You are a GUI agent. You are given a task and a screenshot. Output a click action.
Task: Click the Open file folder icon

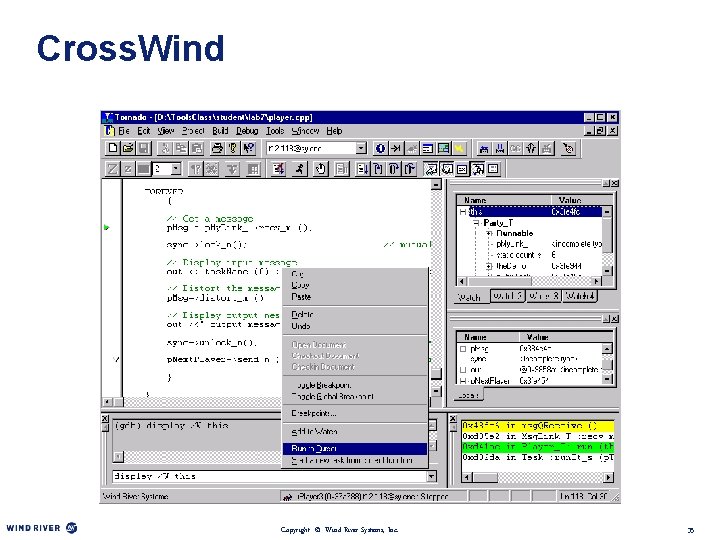(128, 148)
